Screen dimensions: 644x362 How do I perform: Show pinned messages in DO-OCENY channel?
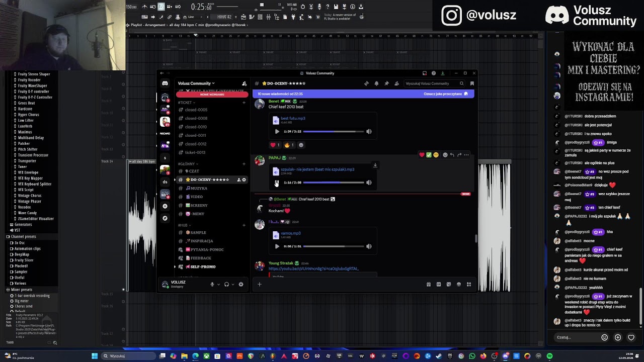pyautogui.click(x=386, y=83)
